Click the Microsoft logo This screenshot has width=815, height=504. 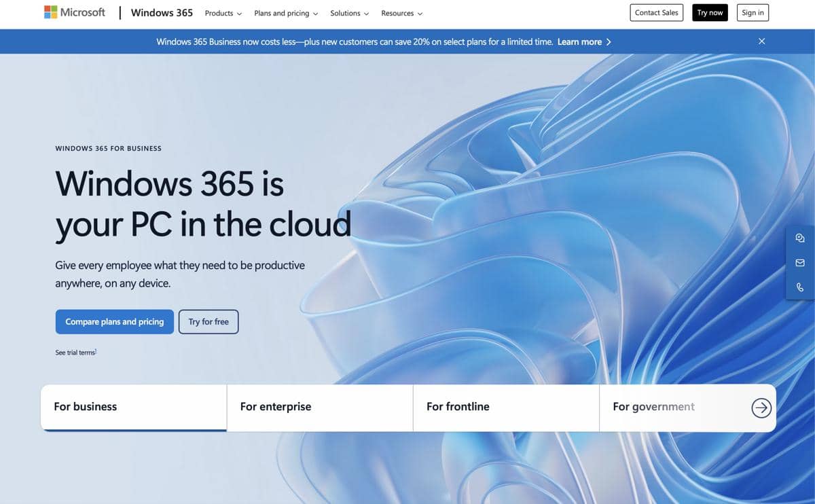click(x=75, y=12)
